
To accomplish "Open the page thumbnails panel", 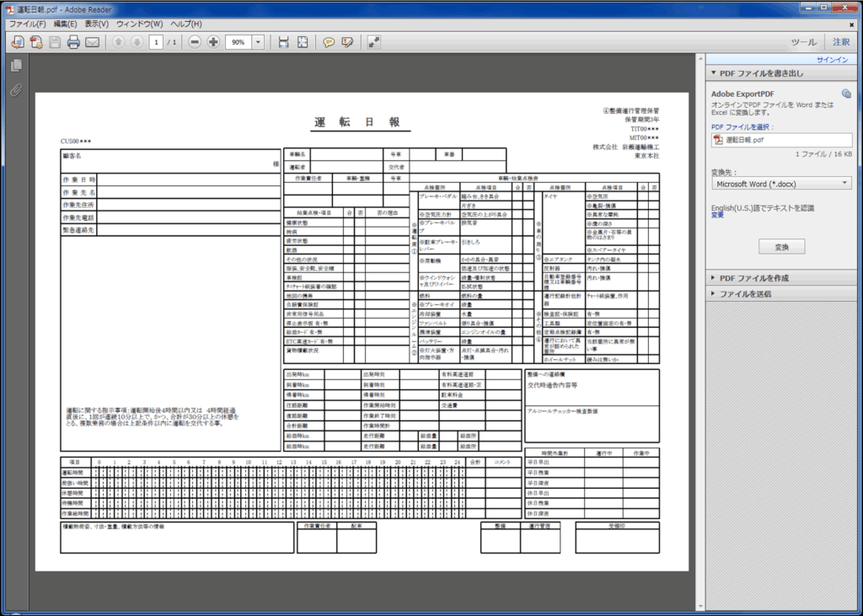I will tap(15, 66).
